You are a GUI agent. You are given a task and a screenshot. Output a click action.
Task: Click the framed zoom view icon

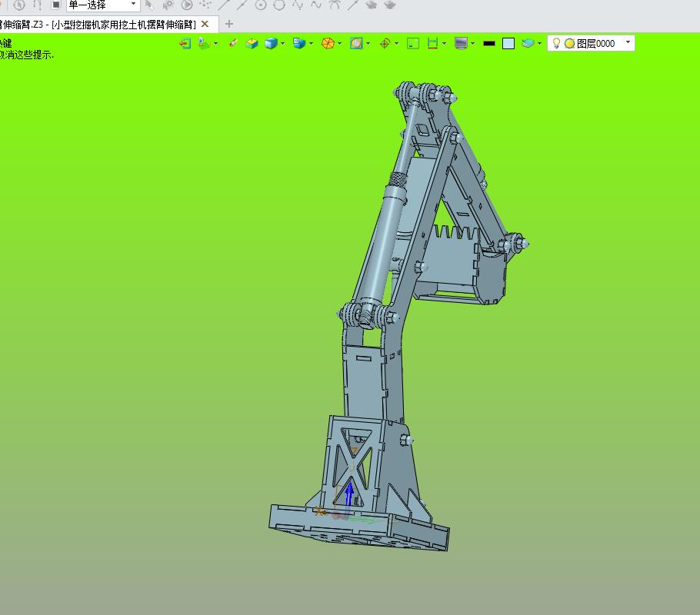[x=356, y=43]
